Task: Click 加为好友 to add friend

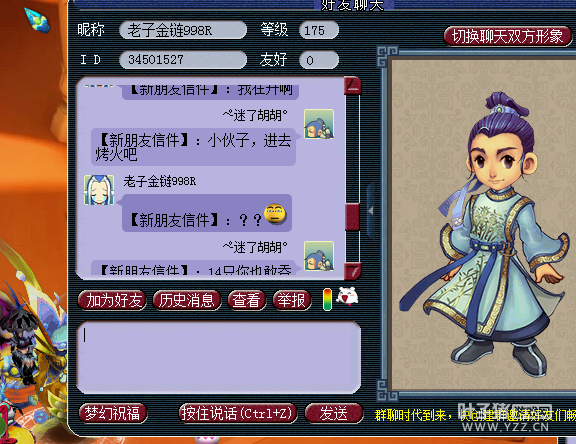Action: pos(112,300)
